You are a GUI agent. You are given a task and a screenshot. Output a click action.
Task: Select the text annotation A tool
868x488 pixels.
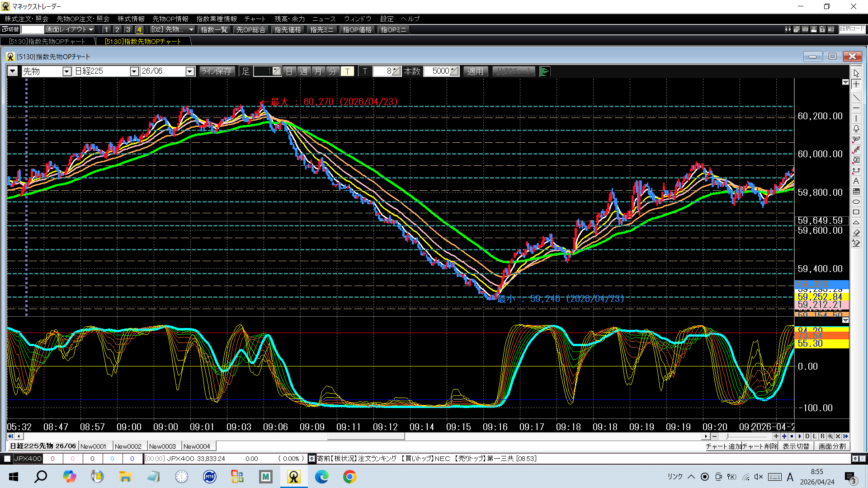[x=856, y=181]
